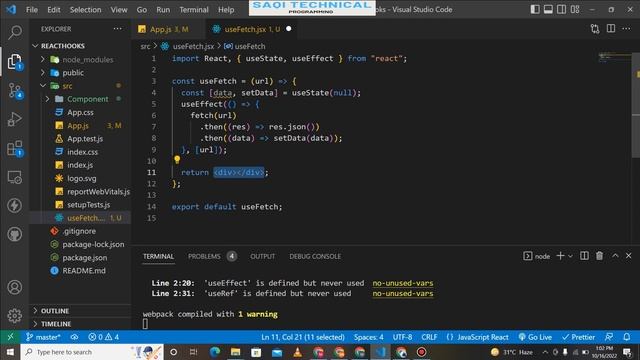This screenshot has height=360, width=640.
Task: Open the Source Control view icon
Action: coord(15,91)
